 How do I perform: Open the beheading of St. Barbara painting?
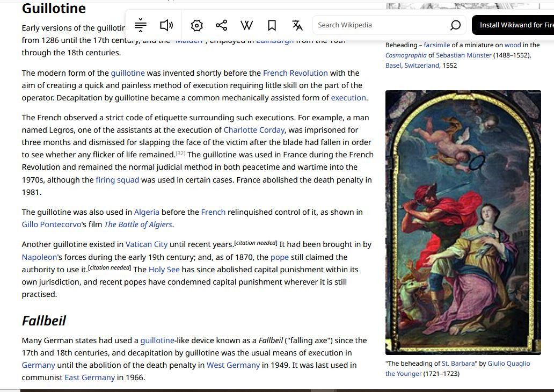click(x=463, y=222)
